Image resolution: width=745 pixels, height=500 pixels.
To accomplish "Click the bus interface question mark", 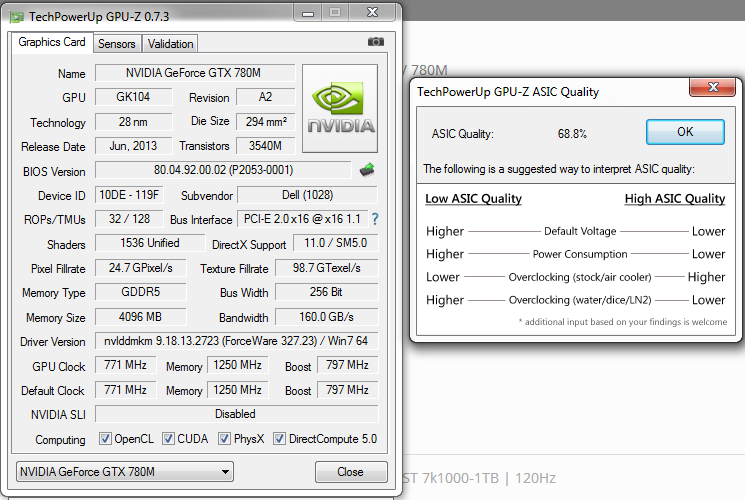I will click(x=375, y=219).
